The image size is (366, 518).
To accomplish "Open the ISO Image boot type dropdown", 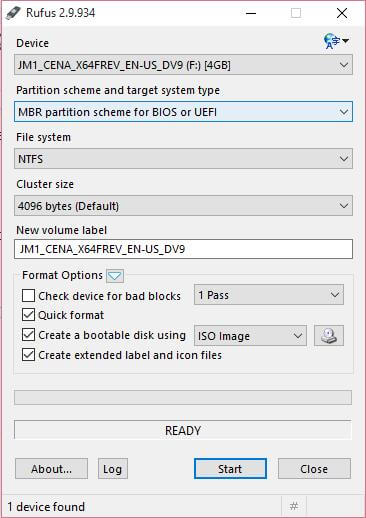I will tap(250, 336).
